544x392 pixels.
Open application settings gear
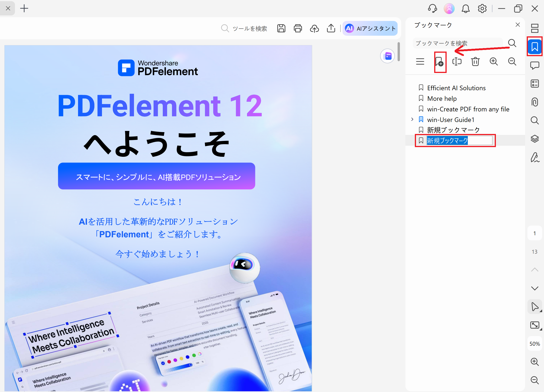click(x=482, y=9)
